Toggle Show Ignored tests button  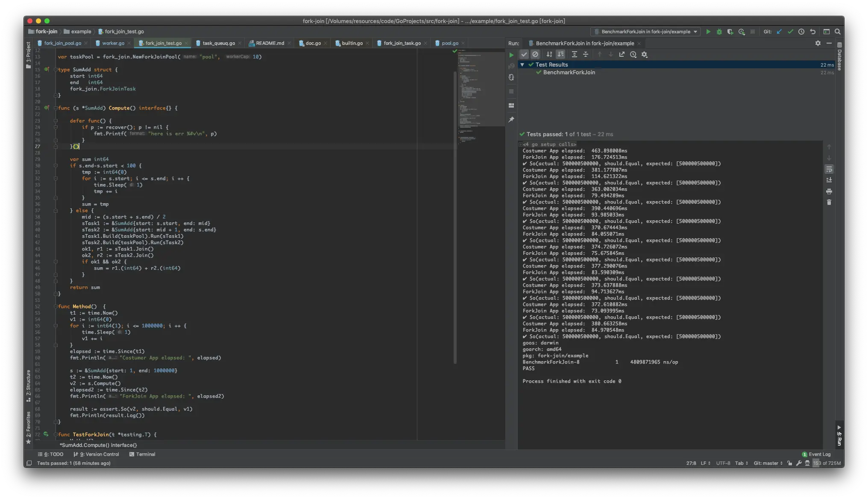pyautogui.click(x=535, y=55)
